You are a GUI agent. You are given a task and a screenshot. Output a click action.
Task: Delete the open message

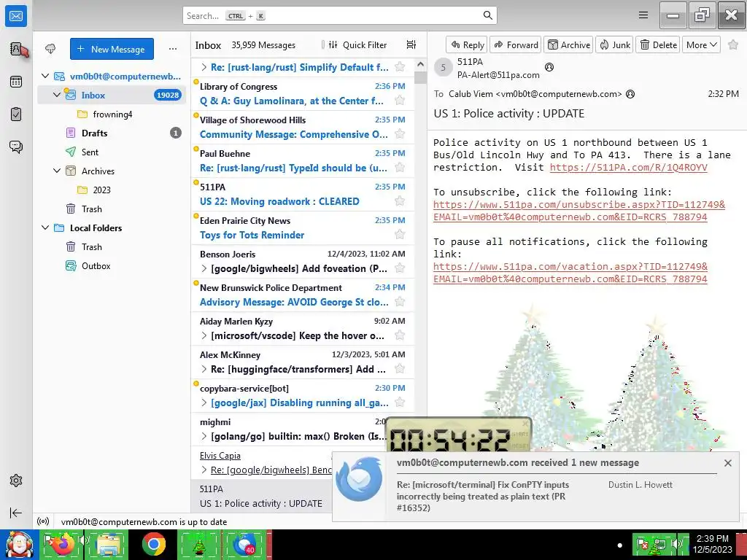click(658, 44)
